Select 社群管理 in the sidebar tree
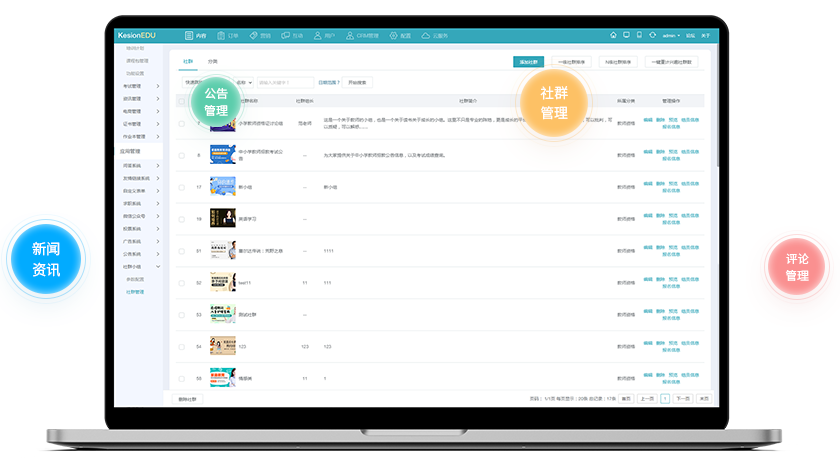 (134, 292)
